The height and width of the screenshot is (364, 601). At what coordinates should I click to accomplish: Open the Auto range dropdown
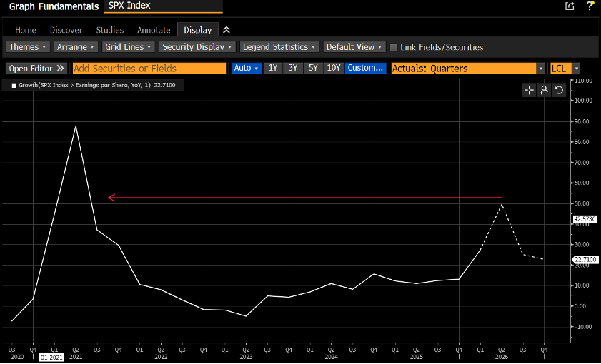pyautogui.click(x=247, y=68)
